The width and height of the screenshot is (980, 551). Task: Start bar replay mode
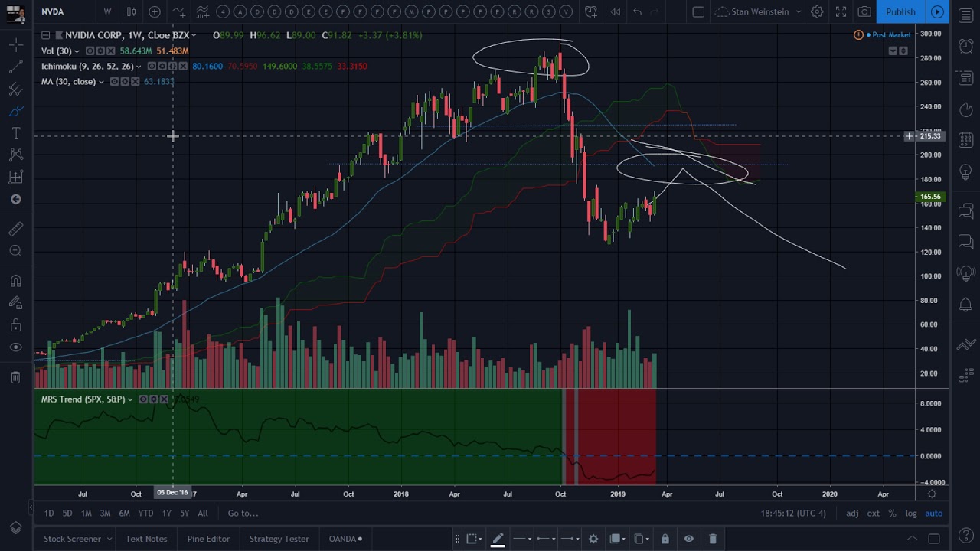tap(615, 11)
